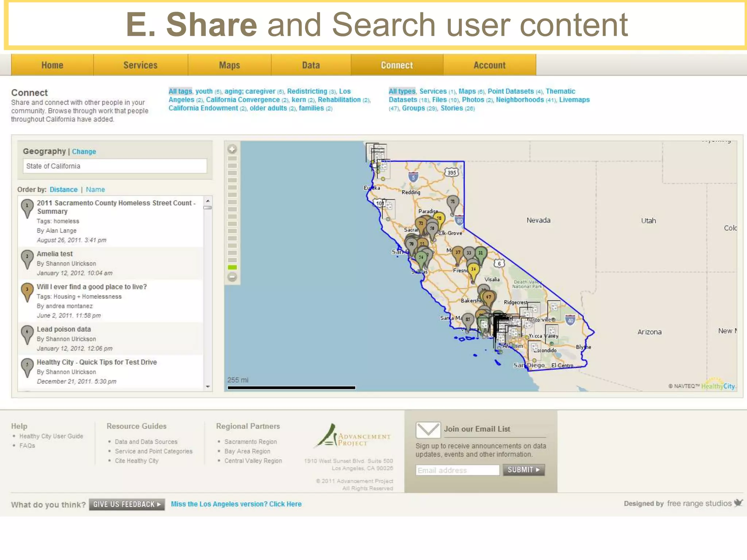Order results by Name
Screen dimensions: 747x560
click(x=95, y=190)
